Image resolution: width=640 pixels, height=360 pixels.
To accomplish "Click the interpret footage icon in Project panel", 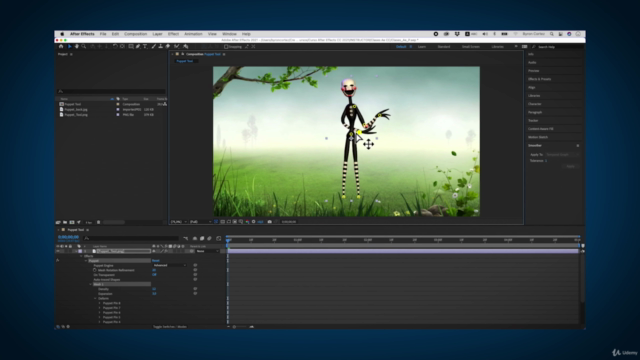I will pos(58,222).
